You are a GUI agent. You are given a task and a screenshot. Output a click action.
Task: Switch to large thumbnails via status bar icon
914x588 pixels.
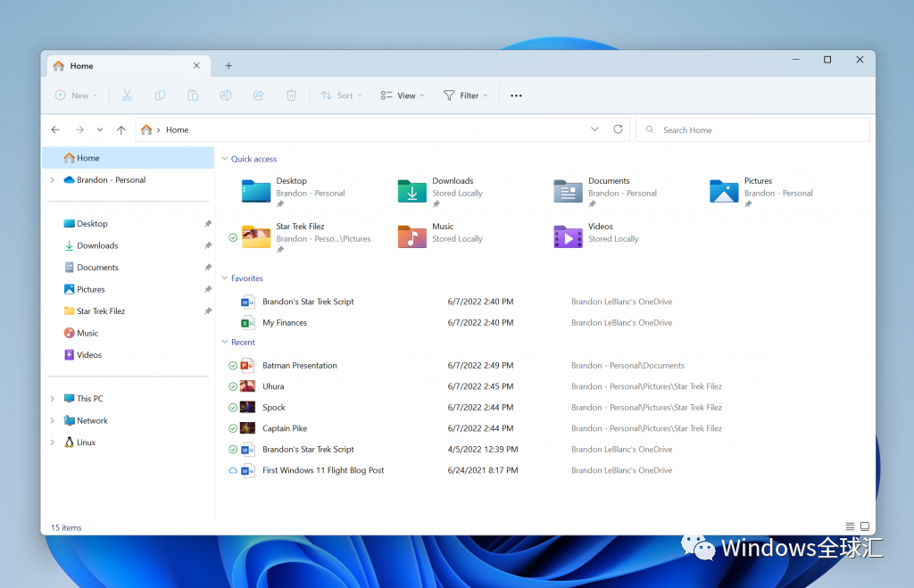(865, 526)
